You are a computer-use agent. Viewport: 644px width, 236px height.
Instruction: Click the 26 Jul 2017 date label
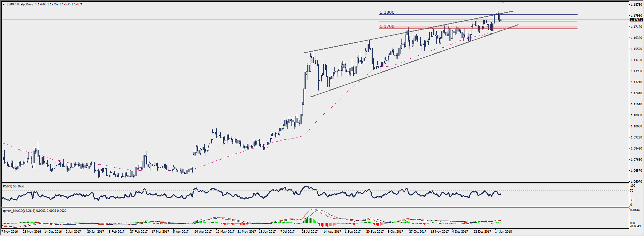click(310, 232)
